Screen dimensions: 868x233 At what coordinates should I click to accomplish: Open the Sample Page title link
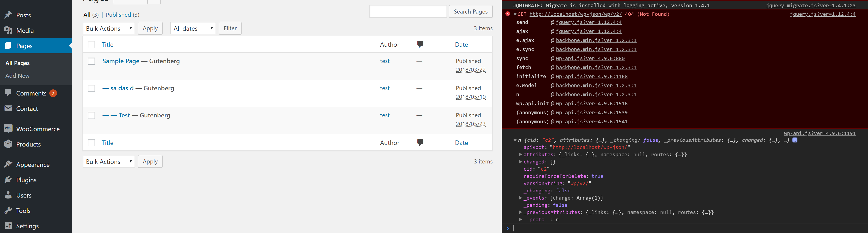click(121, 61)
